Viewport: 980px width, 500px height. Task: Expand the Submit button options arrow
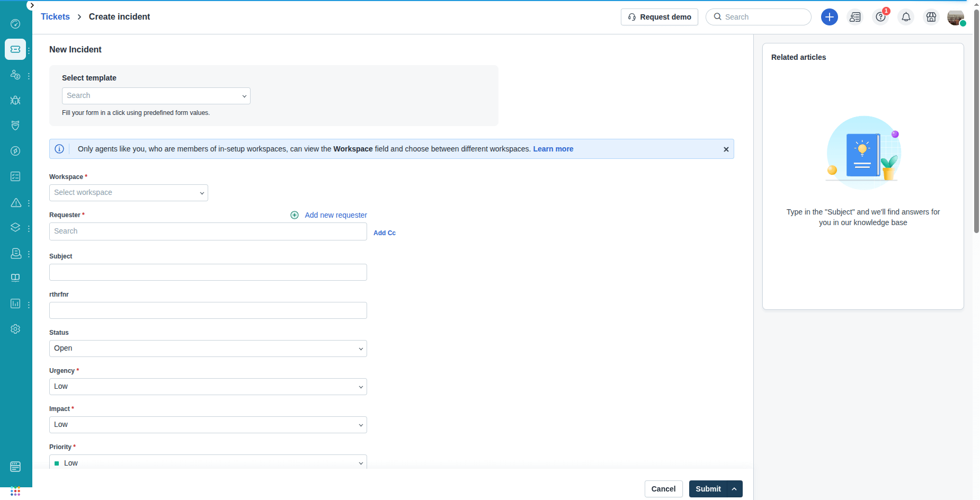(x=734, y=489)
